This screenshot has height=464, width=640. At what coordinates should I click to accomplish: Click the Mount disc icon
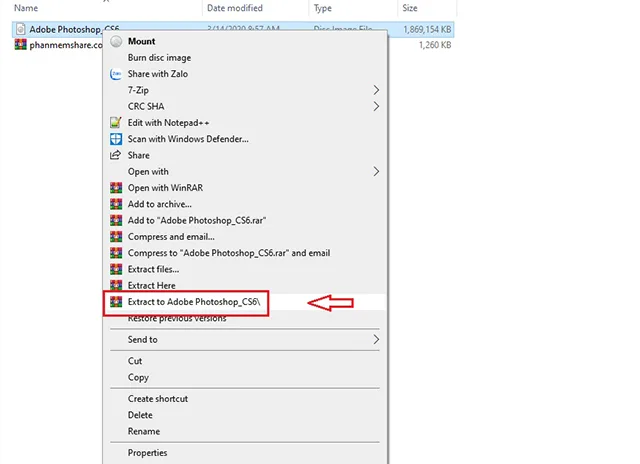(116, 41)
